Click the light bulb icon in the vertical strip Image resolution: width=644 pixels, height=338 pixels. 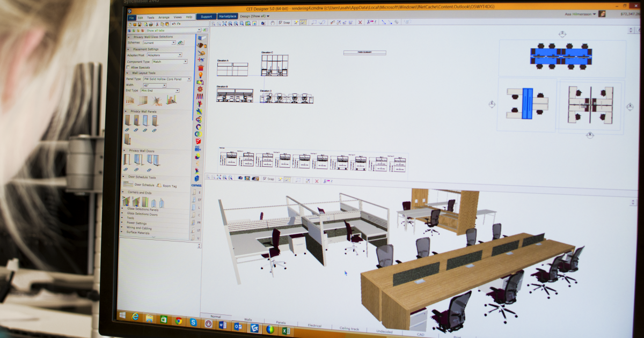pos(201,75)
